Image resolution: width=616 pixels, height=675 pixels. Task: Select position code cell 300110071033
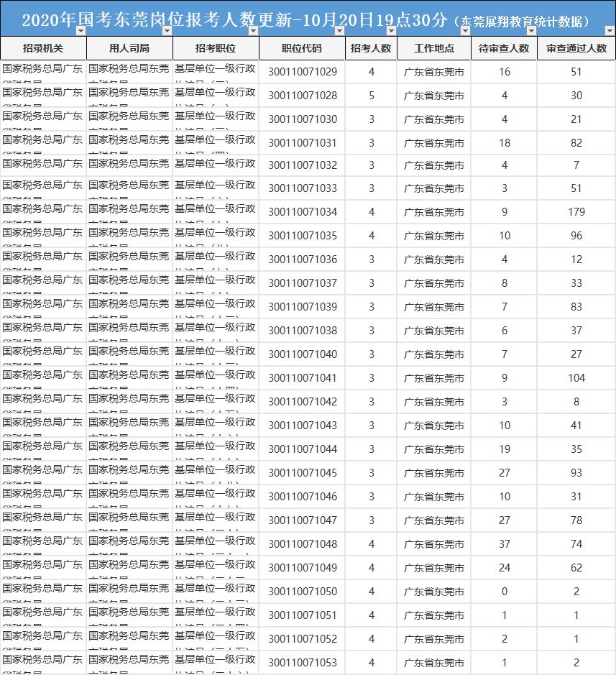[302, 188]
